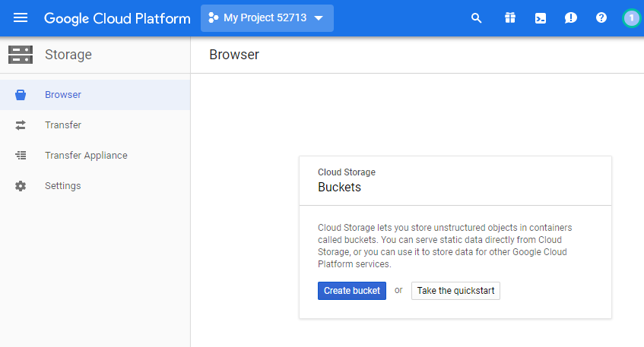
Task: Click the search magnifier icon
Action: [477, 18]
